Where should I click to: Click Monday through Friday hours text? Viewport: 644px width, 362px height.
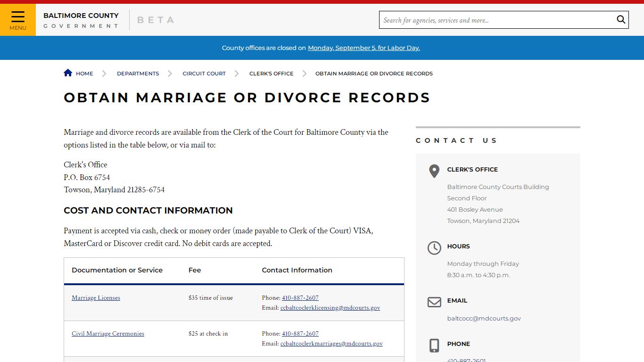[483, 264]
